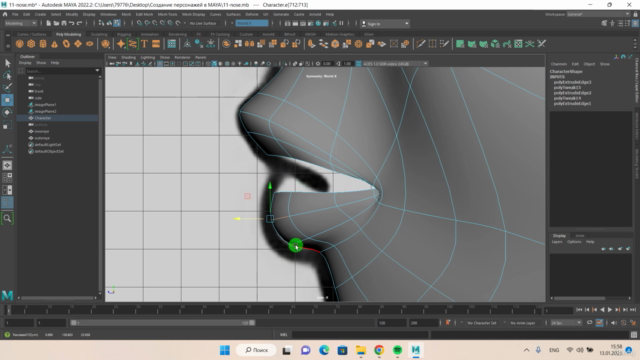
Task: Click the Windows Start button
Action: pos(225,350)
